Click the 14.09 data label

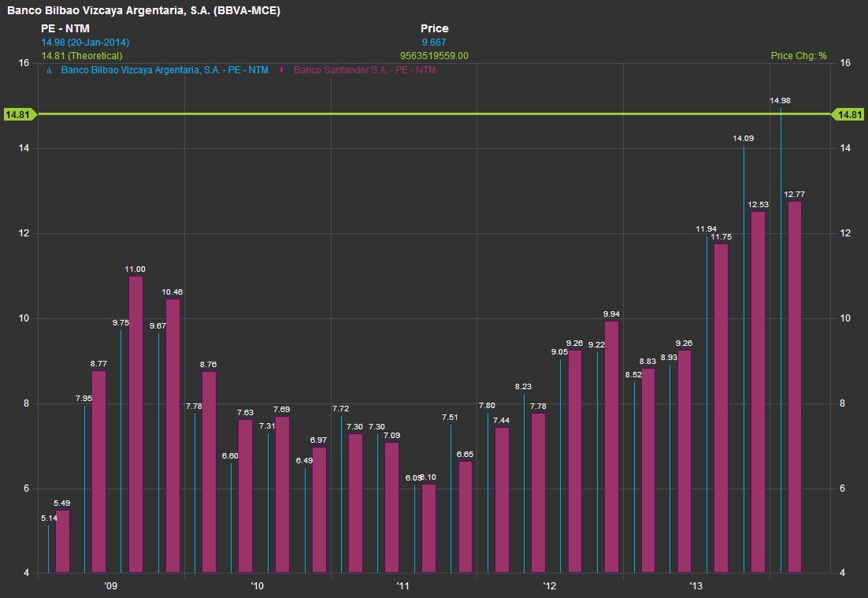pos(744,139)
